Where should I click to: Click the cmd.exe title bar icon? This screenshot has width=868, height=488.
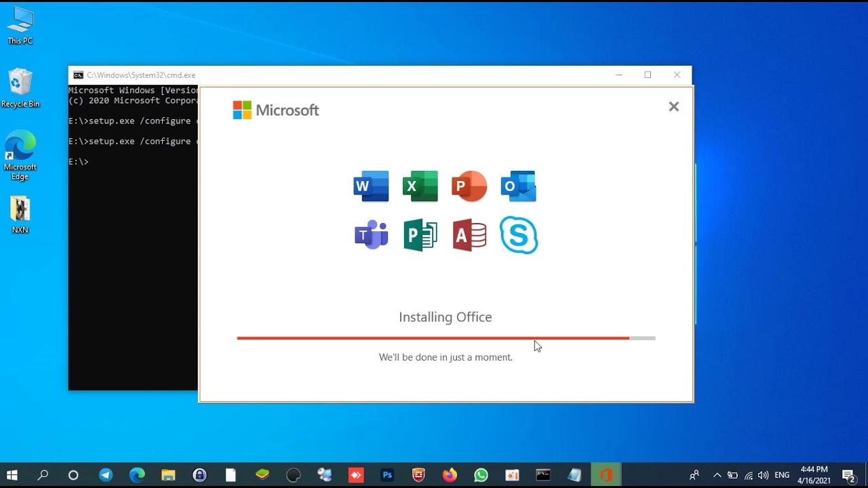pyautogui.click(x=78, y=75)
